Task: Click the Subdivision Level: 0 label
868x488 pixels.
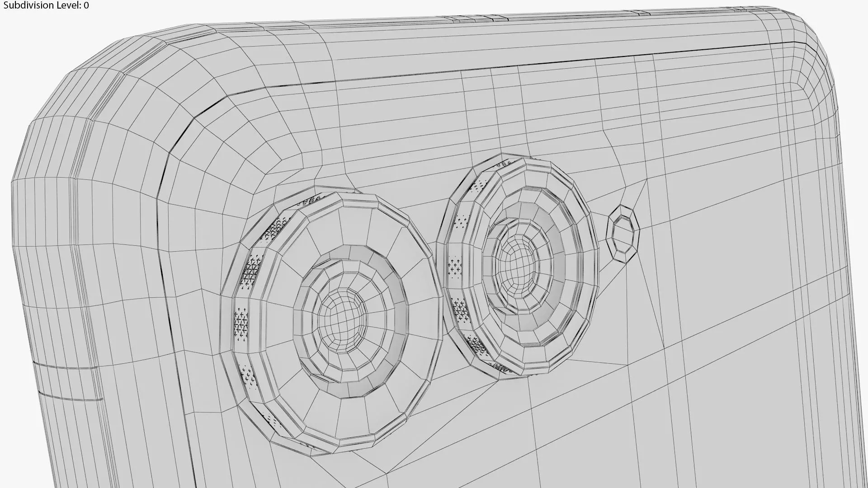Action: click(45, 5)
